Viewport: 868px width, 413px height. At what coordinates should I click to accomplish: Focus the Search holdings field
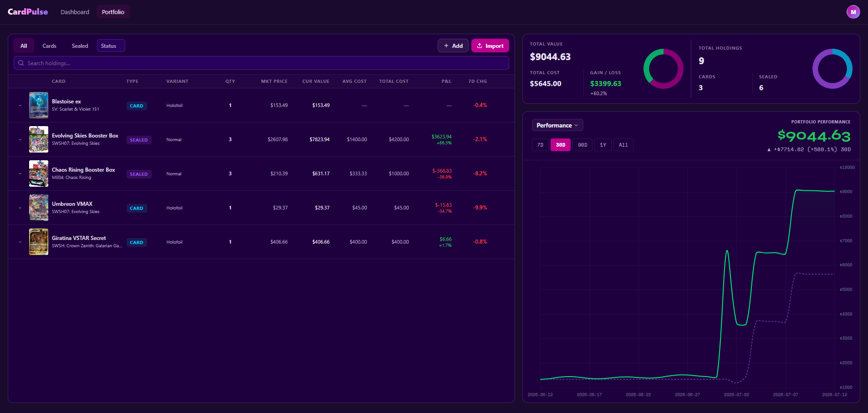(261, 63)
